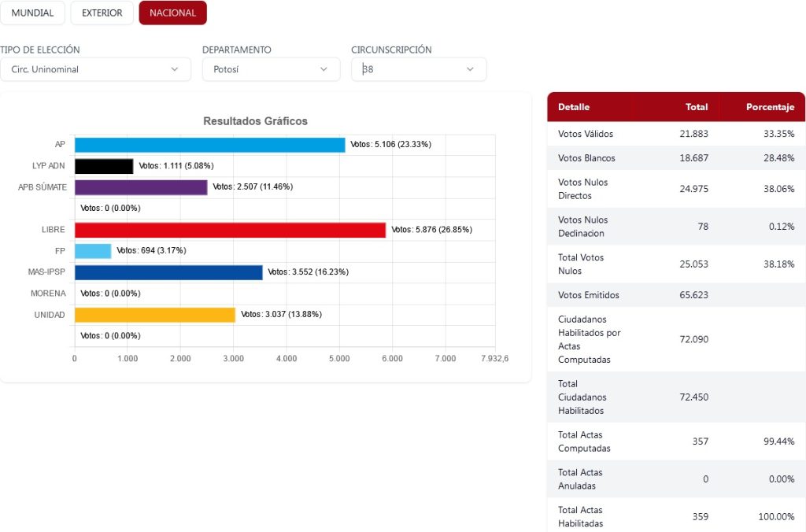Click the light blue AP bar

click(209, 145)
